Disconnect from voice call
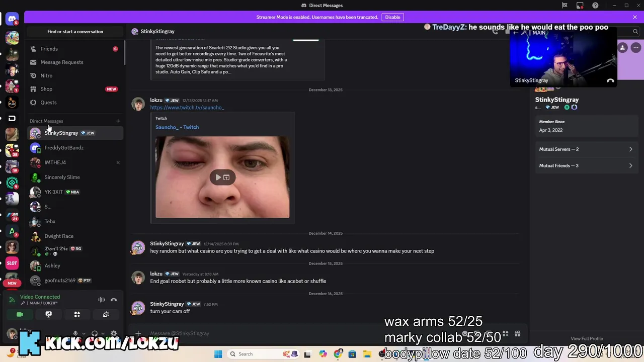The image size is (644, 362). [114, 300]
